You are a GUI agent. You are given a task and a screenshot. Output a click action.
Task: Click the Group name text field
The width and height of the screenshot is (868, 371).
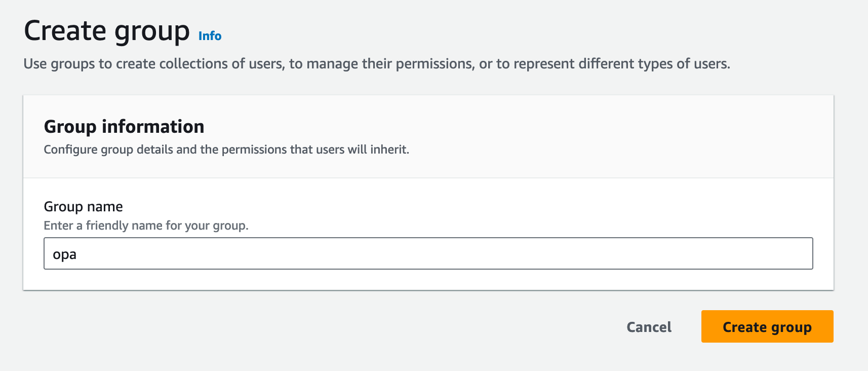[x=428, y=253]
